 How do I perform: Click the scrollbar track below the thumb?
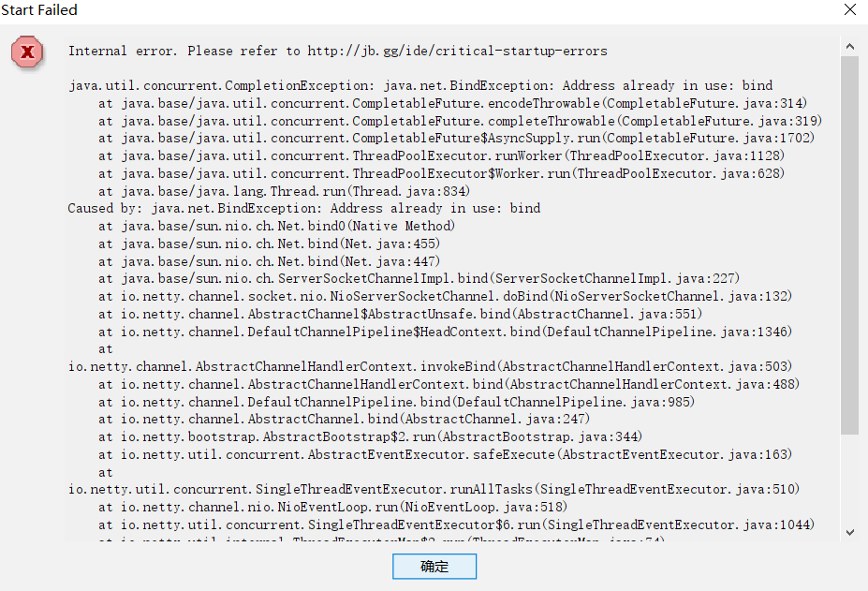point(849,480)
